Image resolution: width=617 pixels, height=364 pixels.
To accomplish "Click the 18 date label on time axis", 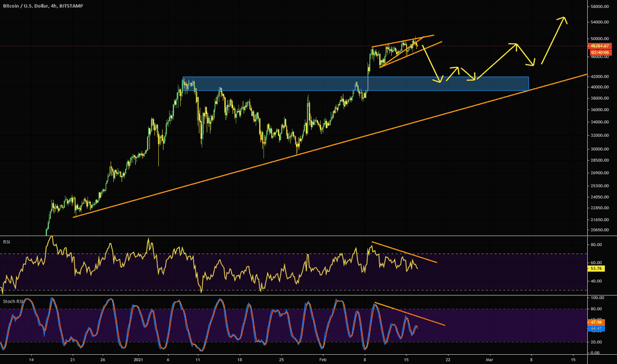I will (240, 359).
